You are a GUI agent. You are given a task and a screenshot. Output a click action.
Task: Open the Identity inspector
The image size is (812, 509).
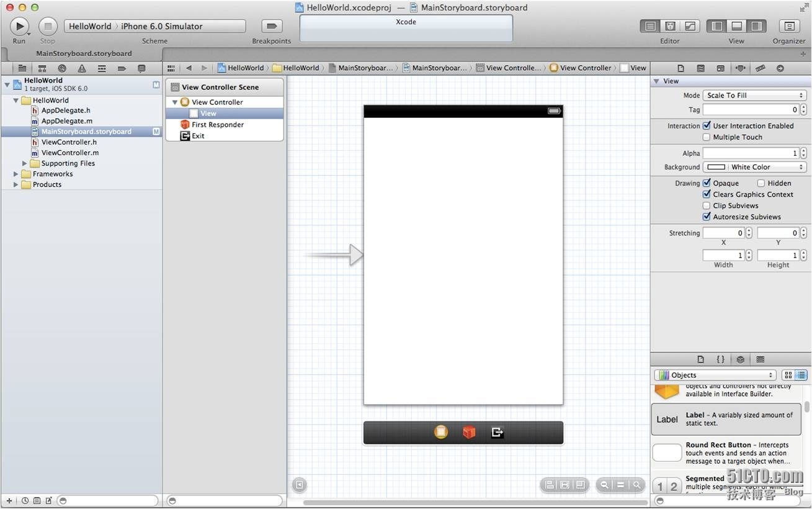pos(720,68)
